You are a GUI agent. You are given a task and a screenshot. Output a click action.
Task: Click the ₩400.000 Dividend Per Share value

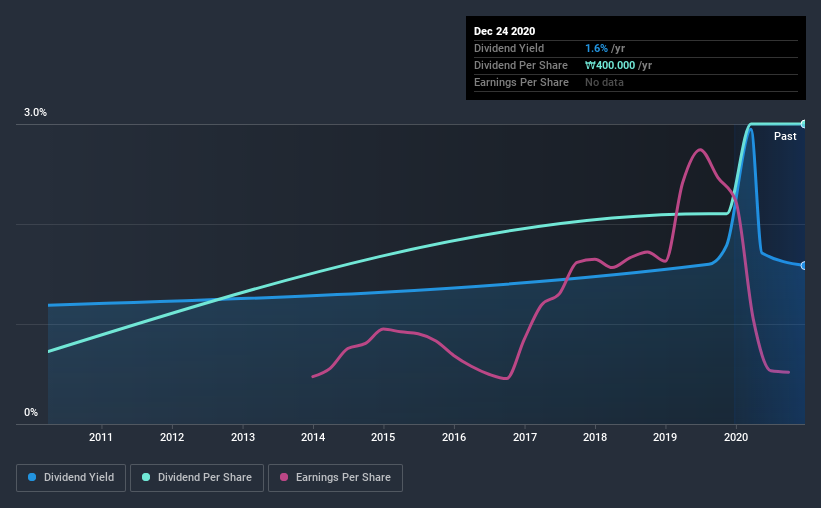[610, 65]
